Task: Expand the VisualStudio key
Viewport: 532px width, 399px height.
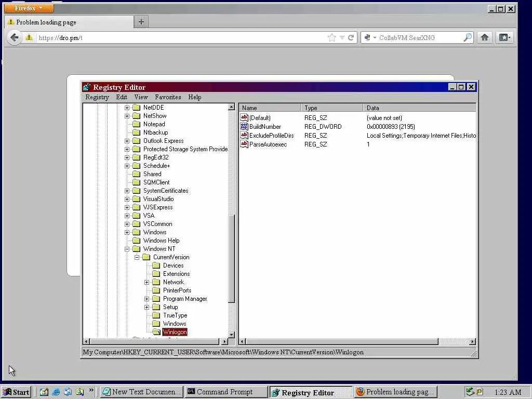Action: (127, 199)
